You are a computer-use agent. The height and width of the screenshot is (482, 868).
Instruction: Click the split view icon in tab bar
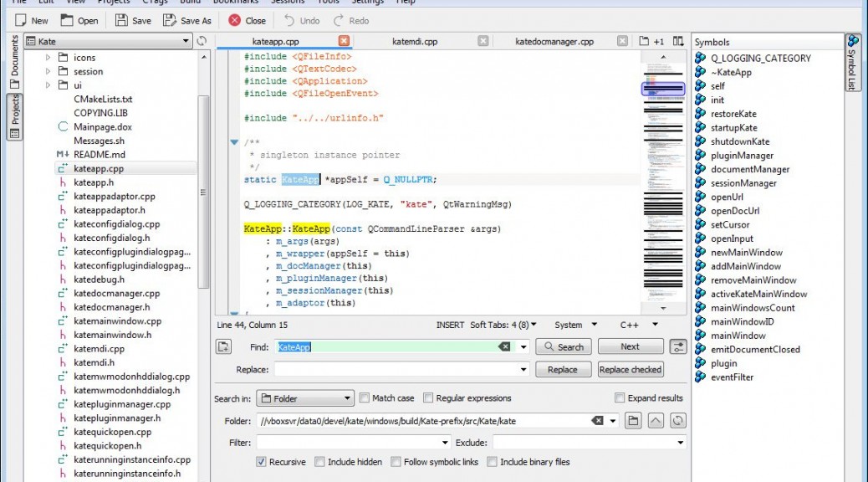click(x=678, y=41)
